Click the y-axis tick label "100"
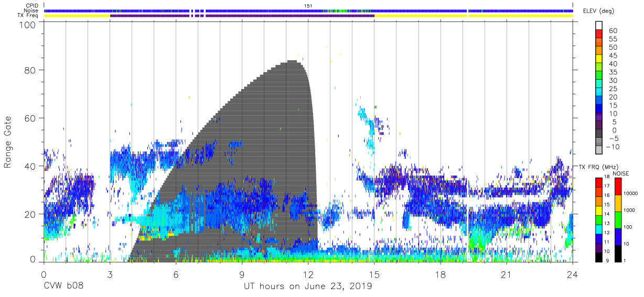 [x=29, y=25]
